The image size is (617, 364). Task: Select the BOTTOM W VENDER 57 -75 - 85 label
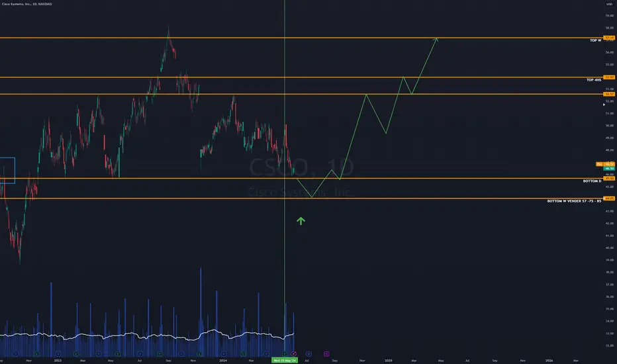tap(574, 201)
